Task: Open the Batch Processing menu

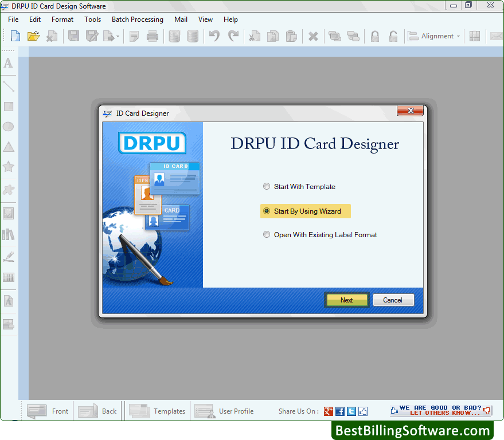Action: [137, 19]
